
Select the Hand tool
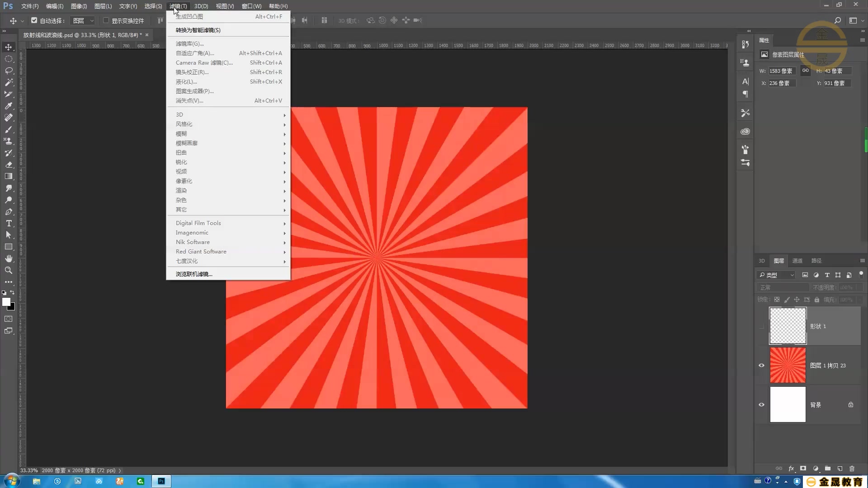pyautogui.click(x=9, y=258)
